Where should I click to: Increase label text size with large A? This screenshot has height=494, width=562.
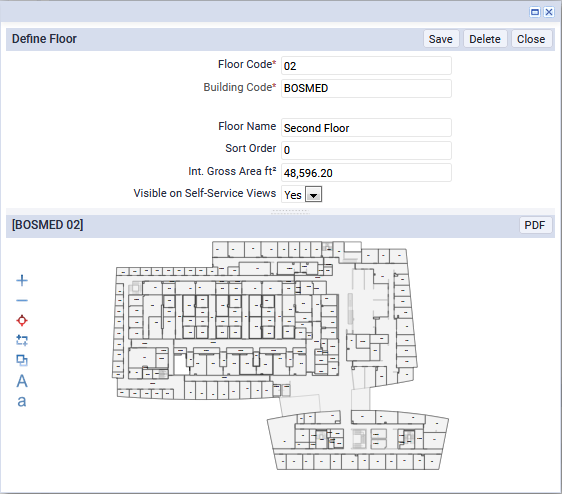pyautogui.click(x=22, y=381)
